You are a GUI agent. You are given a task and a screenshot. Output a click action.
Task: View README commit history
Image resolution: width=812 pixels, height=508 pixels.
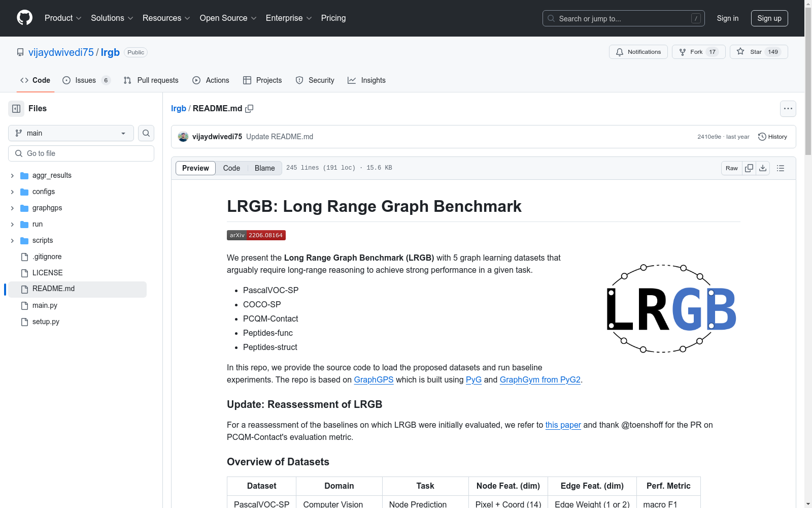tap(772, 136)
